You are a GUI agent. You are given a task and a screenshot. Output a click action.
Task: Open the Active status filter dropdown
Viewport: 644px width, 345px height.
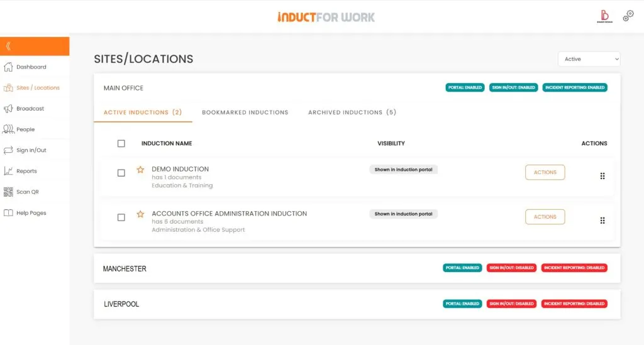tap(589, 59)
